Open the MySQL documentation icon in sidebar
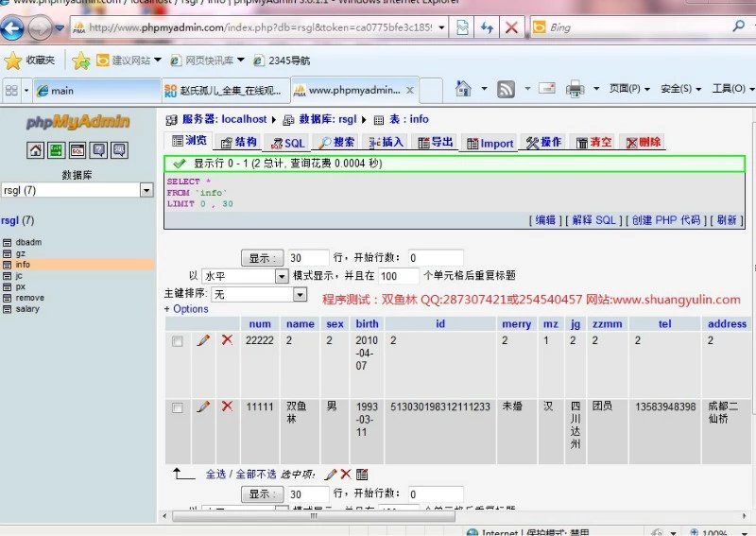Screen dimensions: 756x536 120,150
